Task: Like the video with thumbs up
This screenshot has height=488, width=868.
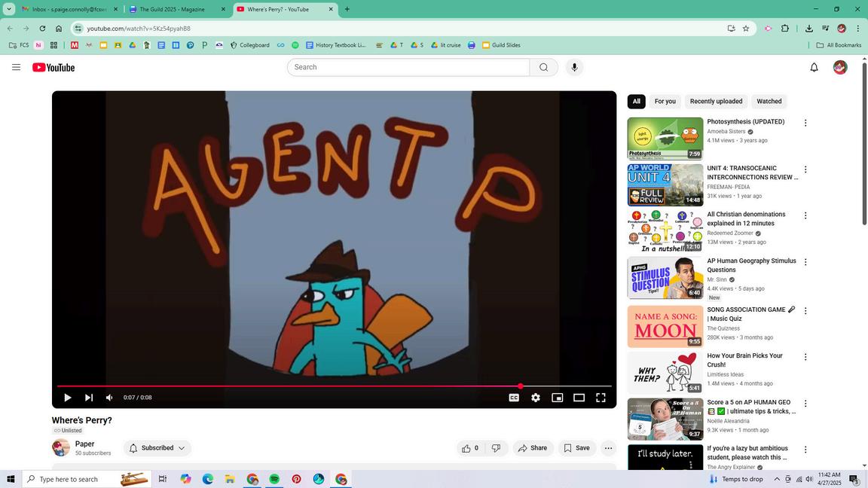Action: click(x=470, y=448)
